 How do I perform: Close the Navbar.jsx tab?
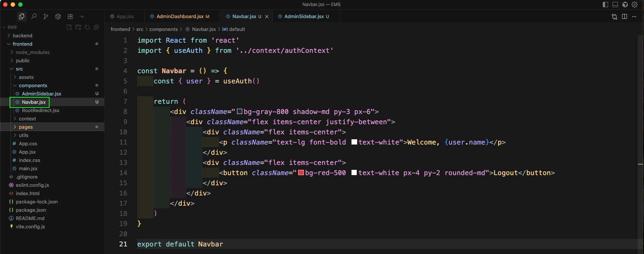pos(267,17)
